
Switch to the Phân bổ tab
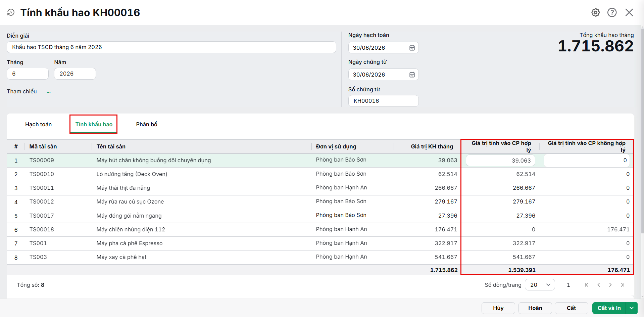point(147,124)
